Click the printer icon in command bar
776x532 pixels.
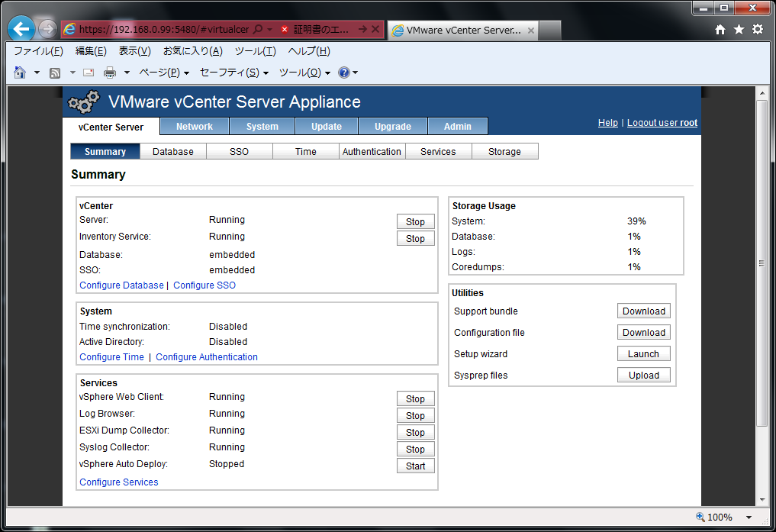(x=110, y=73)
